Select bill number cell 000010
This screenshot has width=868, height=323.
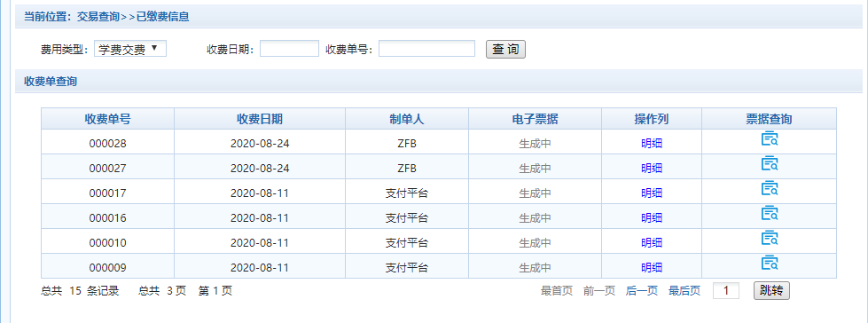108,242
